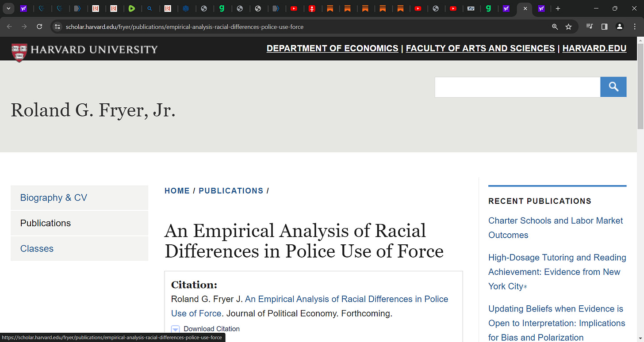The height and width of the screenshot is (342, 644).
Task: Switch to the blue cube icon tab
Action: [x=186, y=8]
